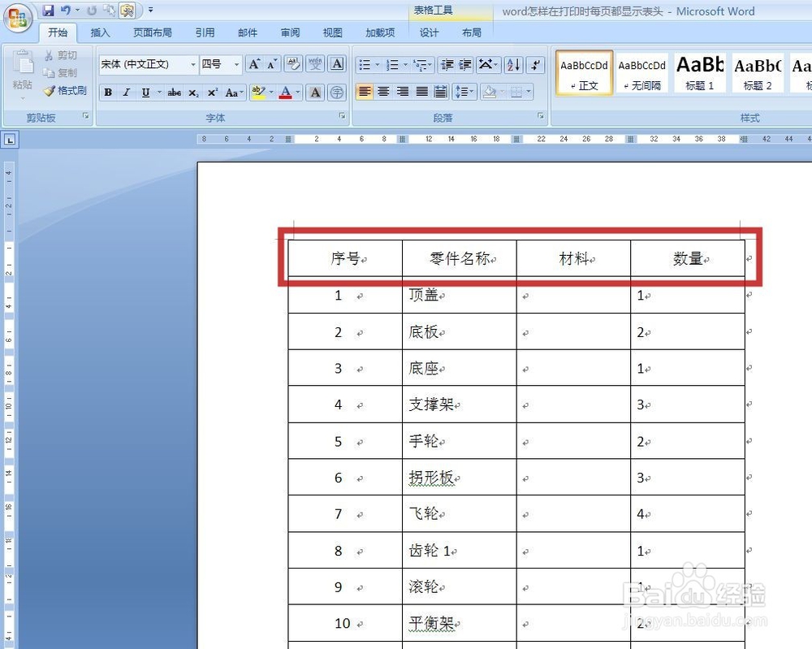Apply yellow text highlight color
Image resolution: width=812 pixels, height=649 pixels.
pyautogui.click(x=258, y=93)
